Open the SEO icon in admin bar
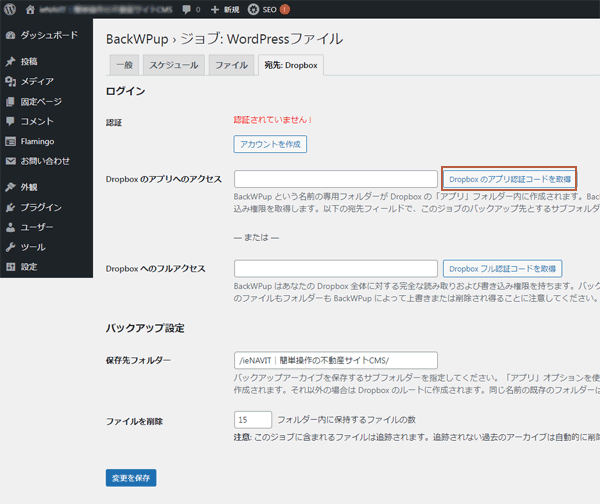This screenshot has width=600, height=504. click(253, 10)
